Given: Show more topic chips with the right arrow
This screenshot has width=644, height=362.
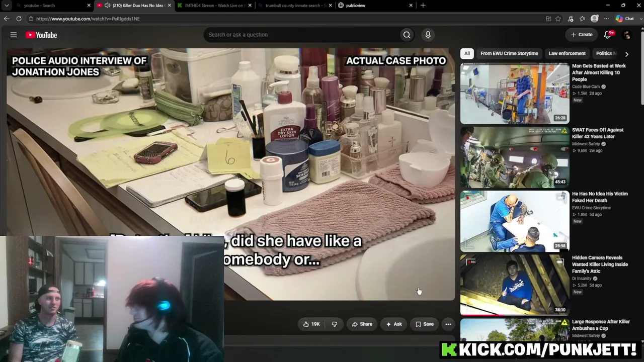Looking at the screenshot, I should tap(626, 54).
